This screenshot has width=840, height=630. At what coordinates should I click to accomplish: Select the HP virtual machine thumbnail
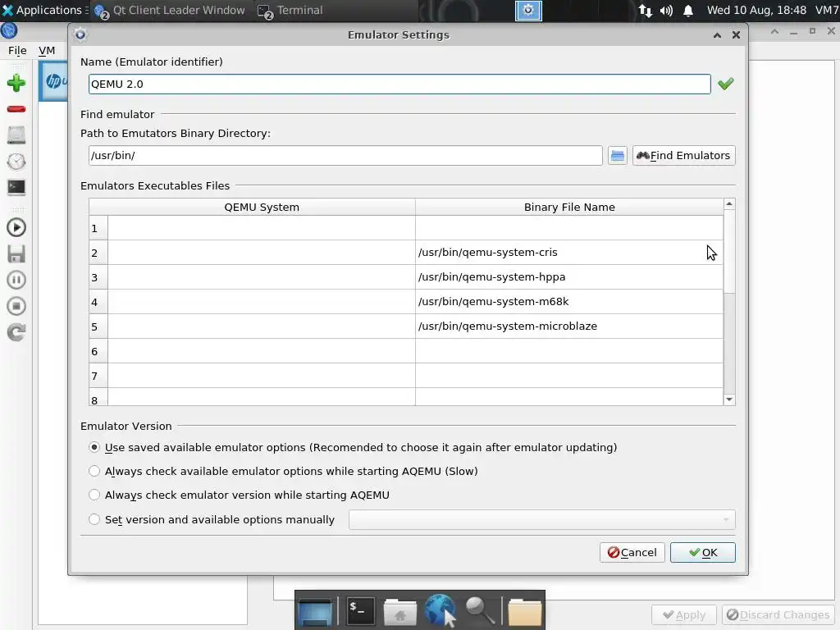[x=54, y=81]
